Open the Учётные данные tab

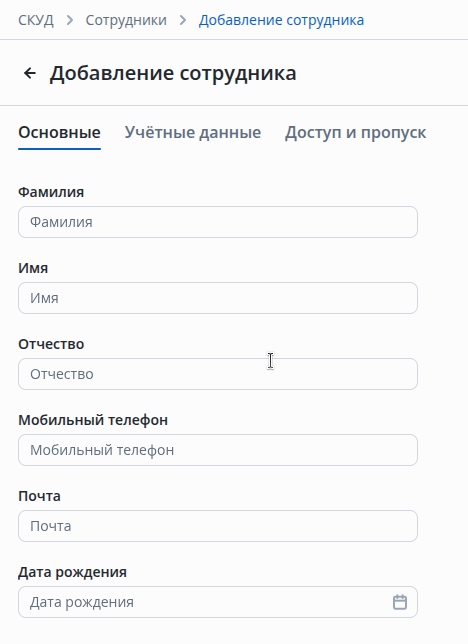193,133
